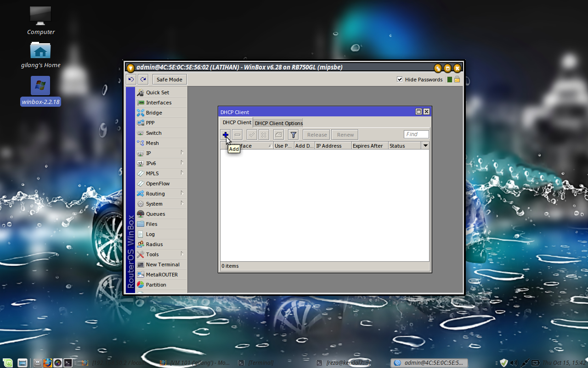Toggle Safe Mode button
This screenshot has width=588, height=368.
170,80
